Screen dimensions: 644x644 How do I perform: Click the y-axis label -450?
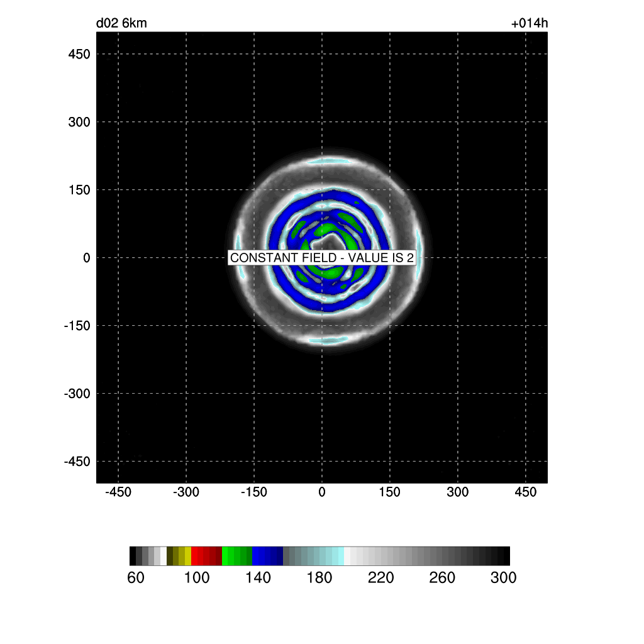77,461
